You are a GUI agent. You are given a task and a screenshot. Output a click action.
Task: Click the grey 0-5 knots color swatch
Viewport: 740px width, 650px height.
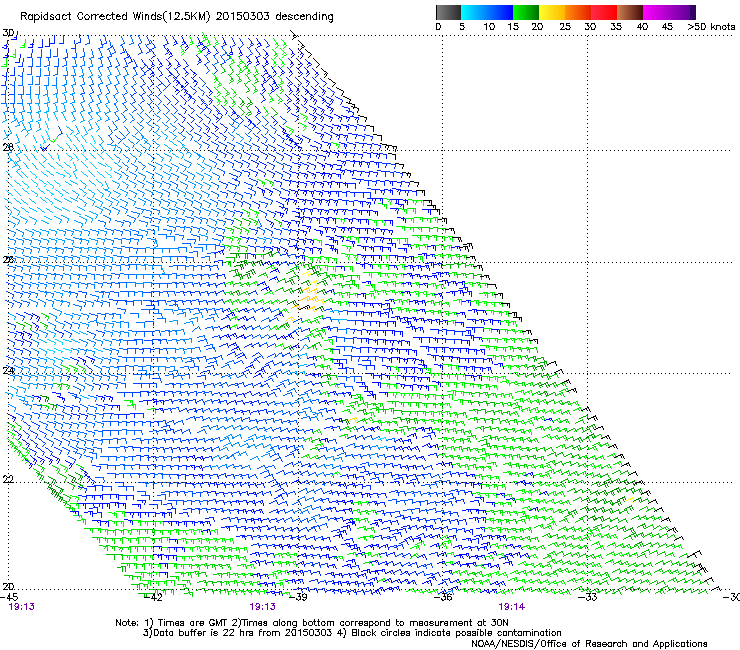pyautogui.click(x=448, y=12)
